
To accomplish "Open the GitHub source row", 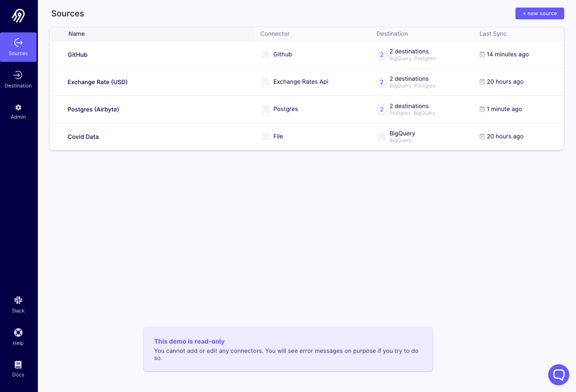I will 78,55.
